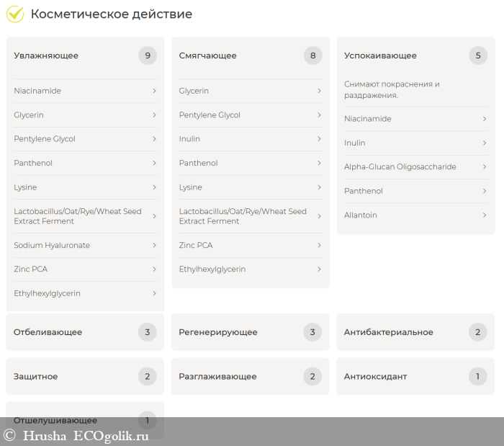This screenshot has width=504, height=446.
Task: Click the yellow checkmark icon beside Косметическое действие
Action: [x=14, y=14]
